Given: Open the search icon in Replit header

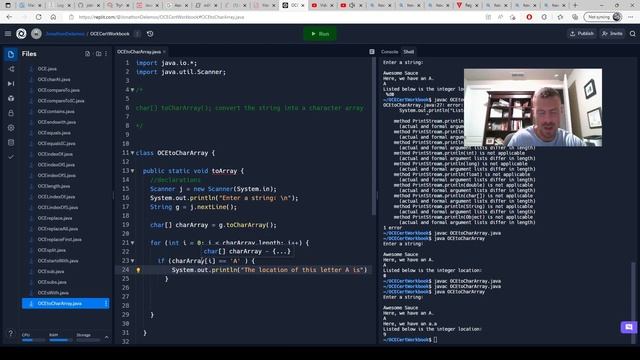Looking at the screenshot, I should [x=633, y=34].
